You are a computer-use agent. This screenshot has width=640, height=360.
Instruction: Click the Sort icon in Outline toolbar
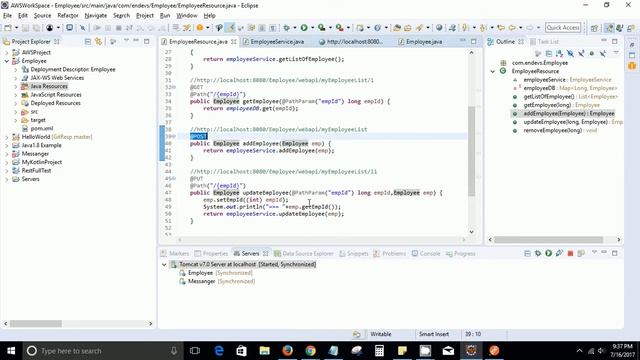(559, 53)
